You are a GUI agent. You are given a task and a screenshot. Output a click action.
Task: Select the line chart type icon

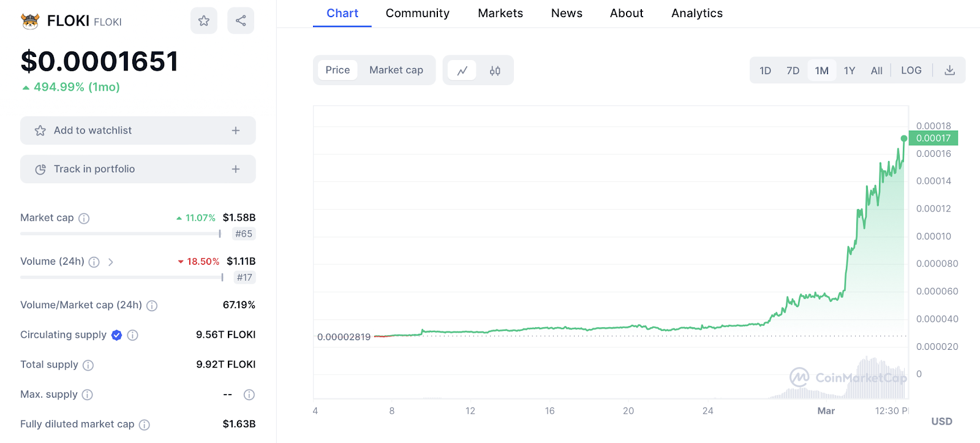(462, 70)
